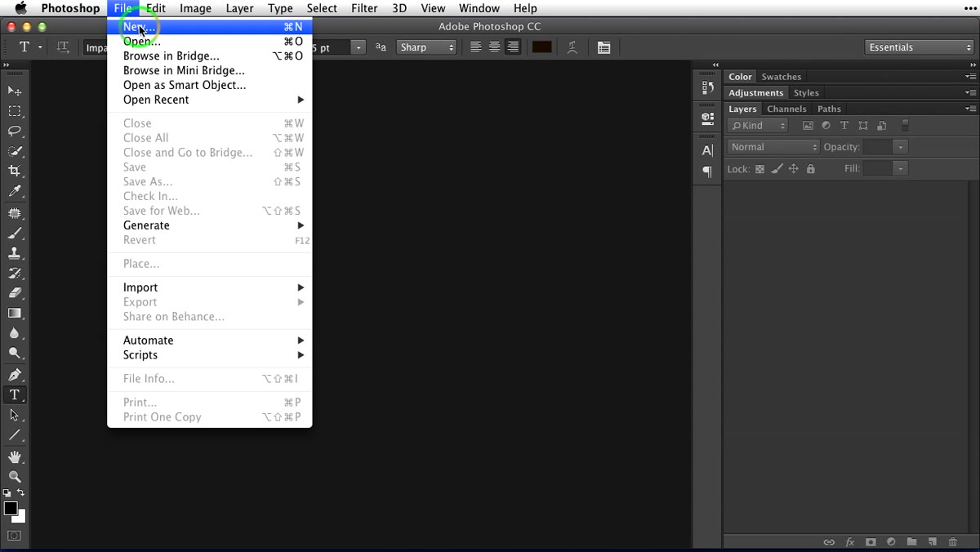Delete layer with trash icon
The image size is (980, 552).
click(x=953, y=542)
